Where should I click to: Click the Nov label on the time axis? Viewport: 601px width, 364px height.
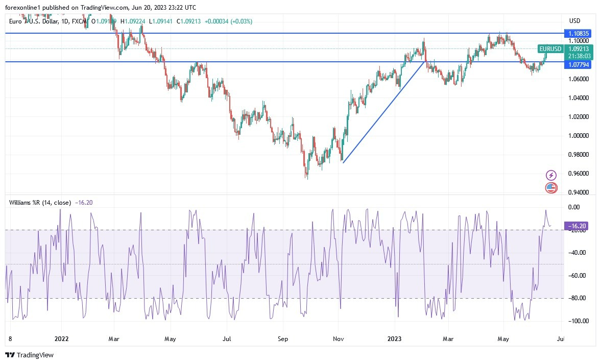coord(339,338)
